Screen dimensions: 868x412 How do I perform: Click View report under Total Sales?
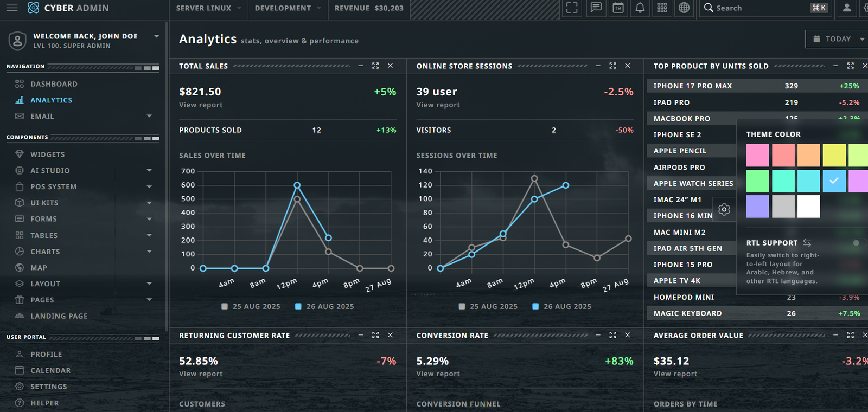[x=201, y=105]
